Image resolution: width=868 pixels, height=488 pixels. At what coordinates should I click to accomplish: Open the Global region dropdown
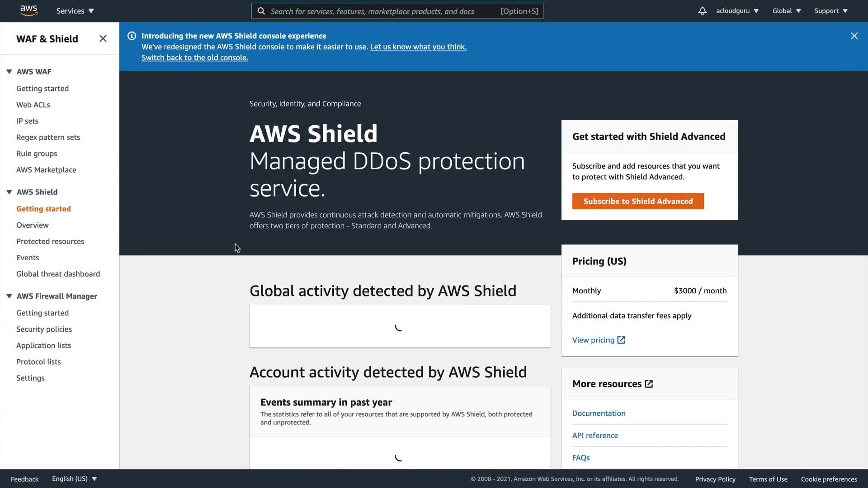(787, 11)
